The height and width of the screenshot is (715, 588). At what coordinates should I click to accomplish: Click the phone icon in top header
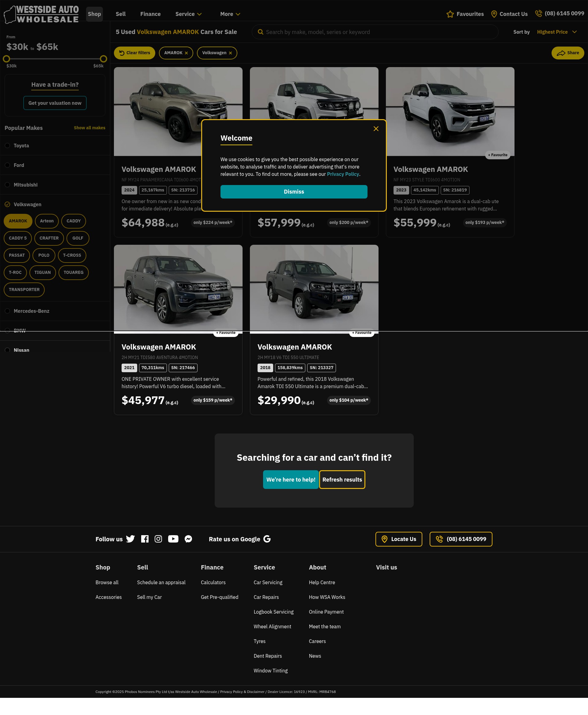tap(538, 13)
